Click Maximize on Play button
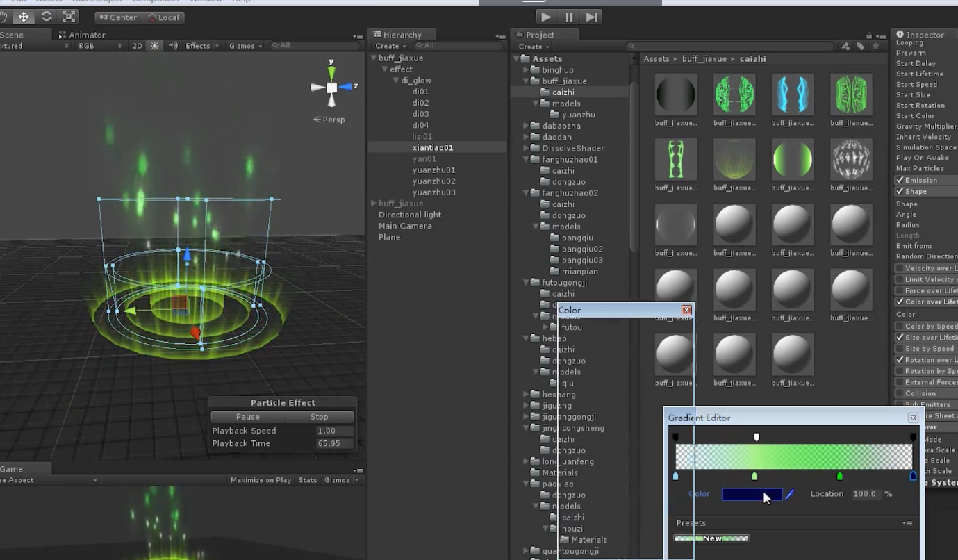Image resolution: width=958 pixels, height=560 pixels. pyautogui.click(x=261, y=480)
